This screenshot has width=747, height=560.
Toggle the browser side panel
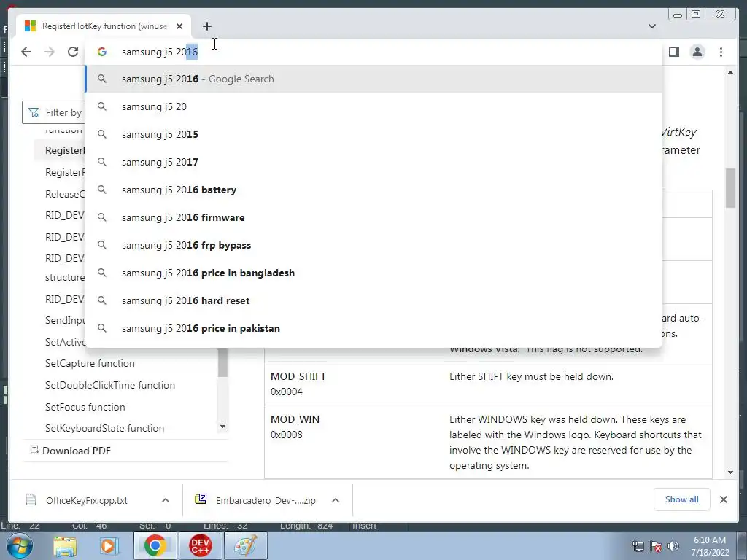(673, 52)
